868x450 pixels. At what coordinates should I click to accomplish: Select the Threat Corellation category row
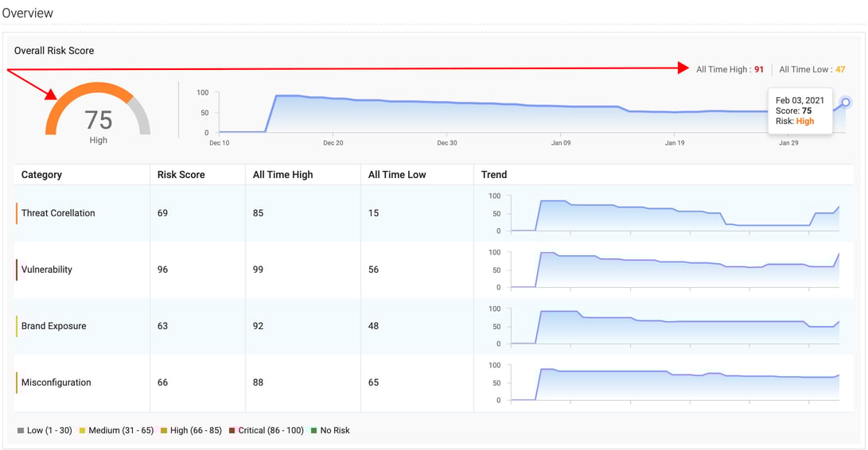(x=58, y=213)
